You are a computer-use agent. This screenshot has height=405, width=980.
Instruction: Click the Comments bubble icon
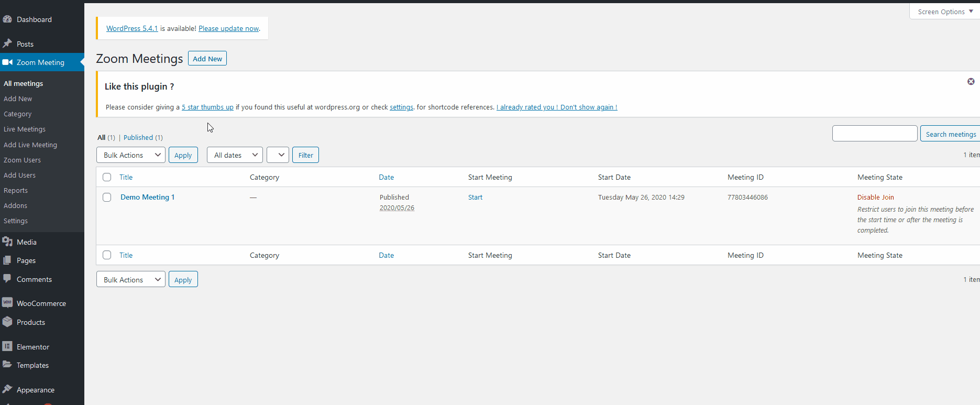pyautogui.click(x=7, y=279)
